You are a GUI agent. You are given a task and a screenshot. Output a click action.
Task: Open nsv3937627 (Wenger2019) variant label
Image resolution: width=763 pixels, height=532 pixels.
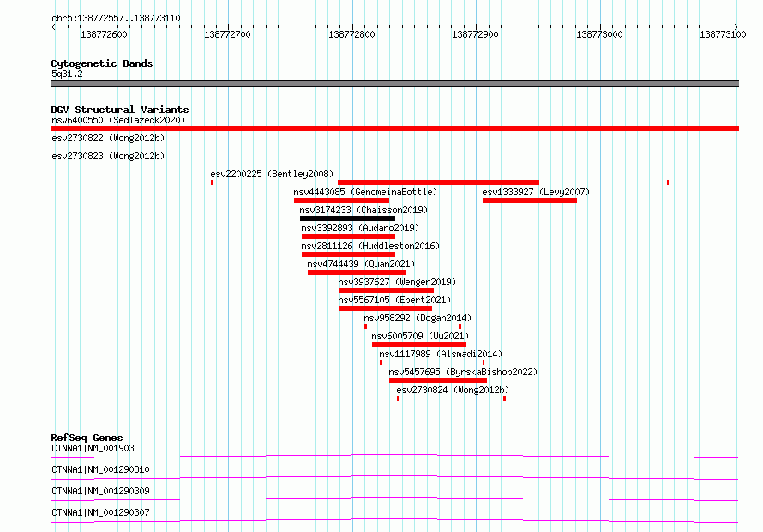(x=397, y=282)
